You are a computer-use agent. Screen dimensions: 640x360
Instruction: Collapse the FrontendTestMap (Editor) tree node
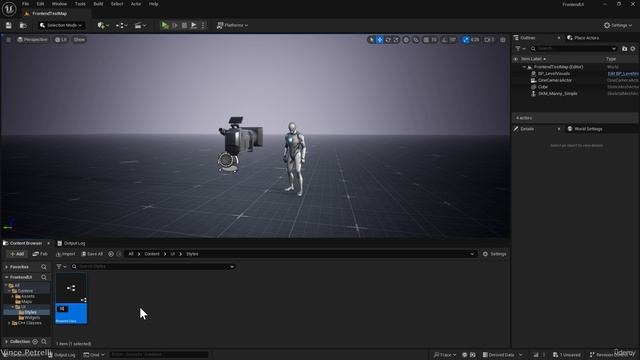(x=524, y=67)
